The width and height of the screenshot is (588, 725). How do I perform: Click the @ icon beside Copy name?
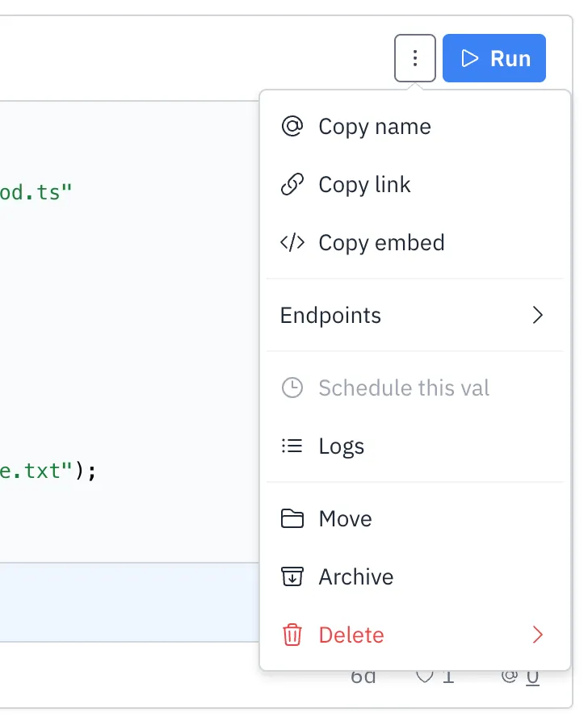pos(292,127)
